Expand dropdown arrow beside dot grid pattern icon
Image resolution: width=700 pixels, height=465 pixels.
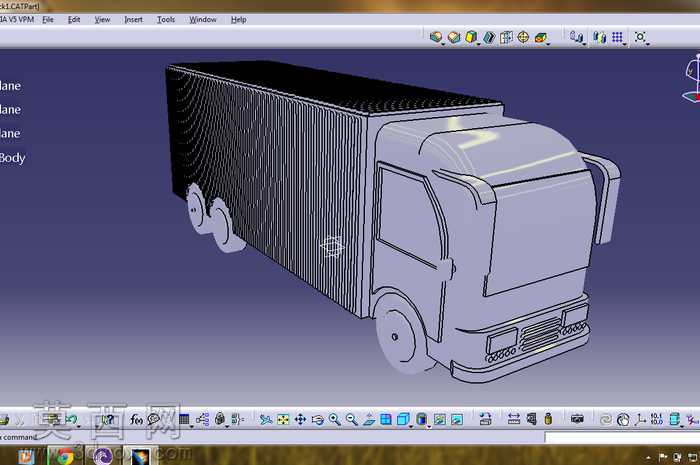click(x=624, y=44)
